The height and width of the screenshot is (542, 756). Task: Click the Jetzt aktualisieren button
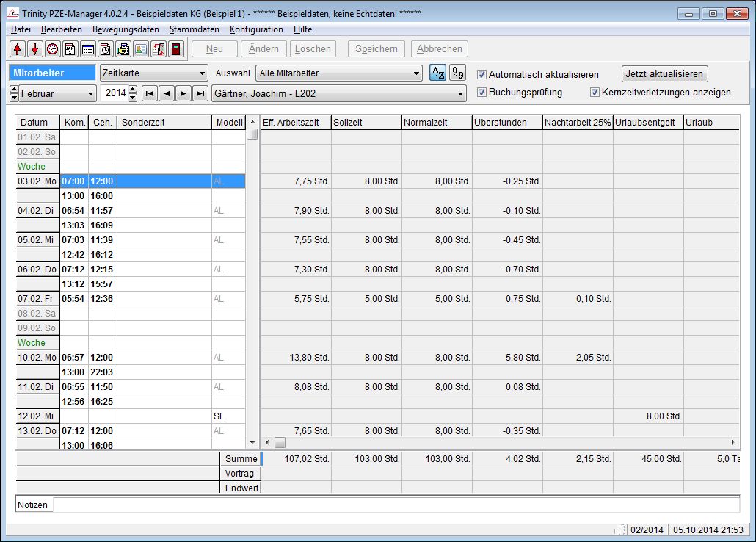[664, 73]
